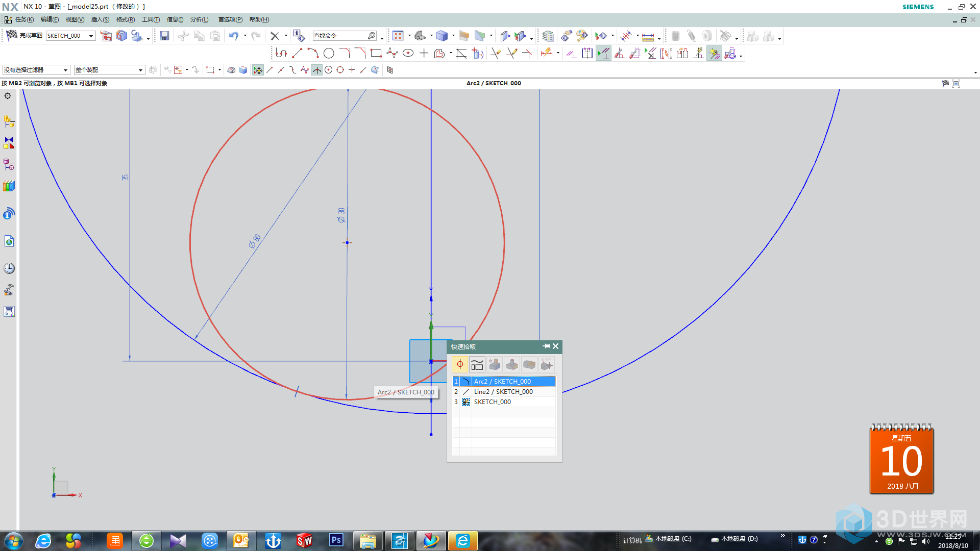
Task: Open the History clock sidebar icon
Action: 9,268
